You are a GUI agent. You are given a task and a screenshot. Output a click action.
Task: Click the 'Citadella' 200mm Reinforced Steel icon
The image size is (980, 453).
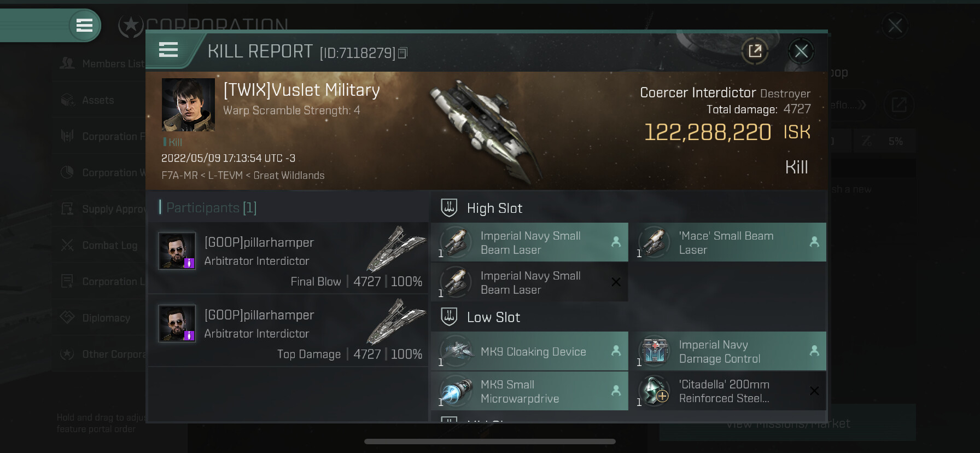click(x=655, y=391)
